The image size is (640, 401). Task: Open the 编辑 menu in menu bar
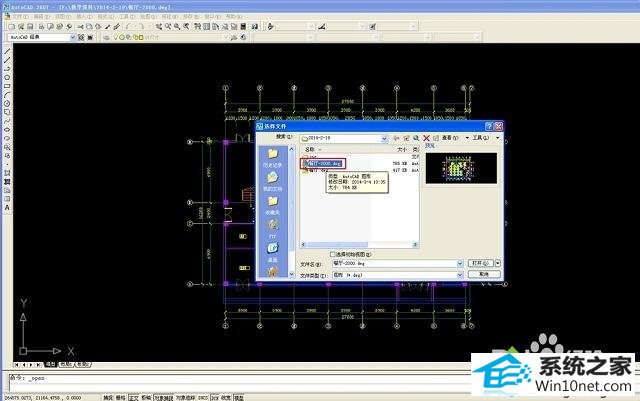[x=41, y=16]
